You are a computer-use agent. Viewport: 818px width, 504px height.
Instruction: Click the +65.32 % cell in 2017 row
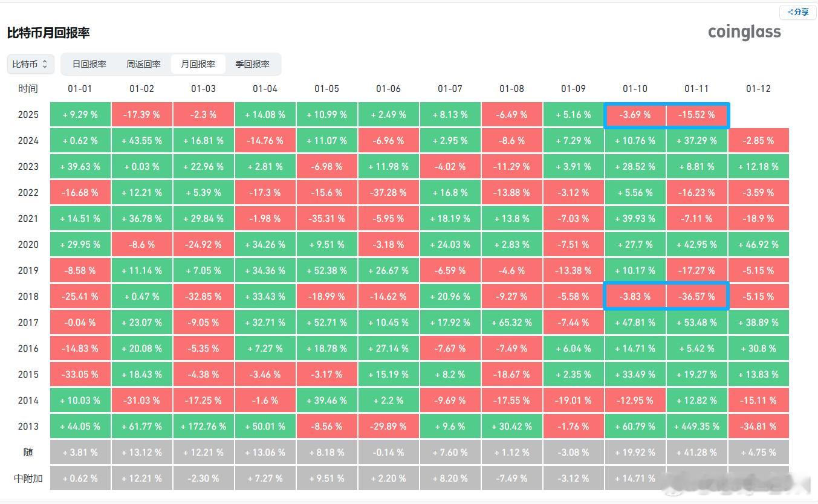pos(511,323)
